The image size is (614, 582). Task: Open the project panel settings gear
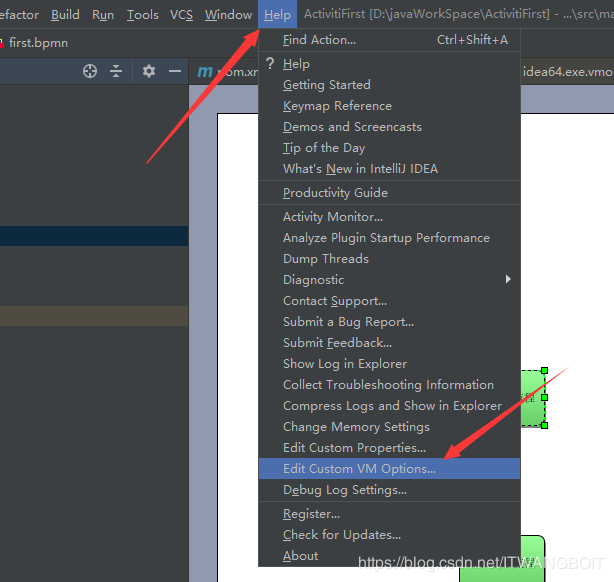(149, 71)
